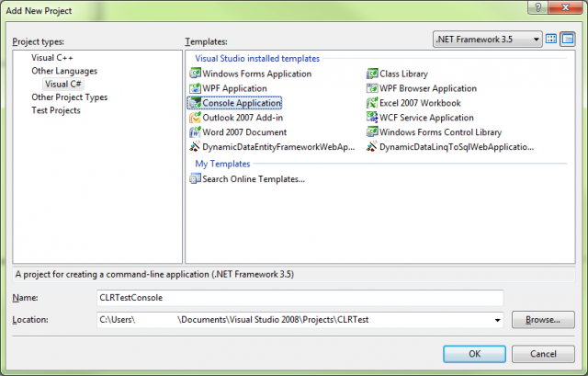Choose Test Projects in project types
The width and height of the screenshot is (588, 376).
pos(56,110)
